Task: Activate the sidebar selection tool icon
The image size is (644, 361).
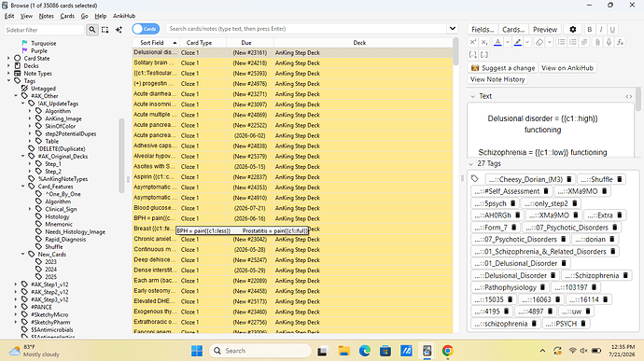Action: 105,30
